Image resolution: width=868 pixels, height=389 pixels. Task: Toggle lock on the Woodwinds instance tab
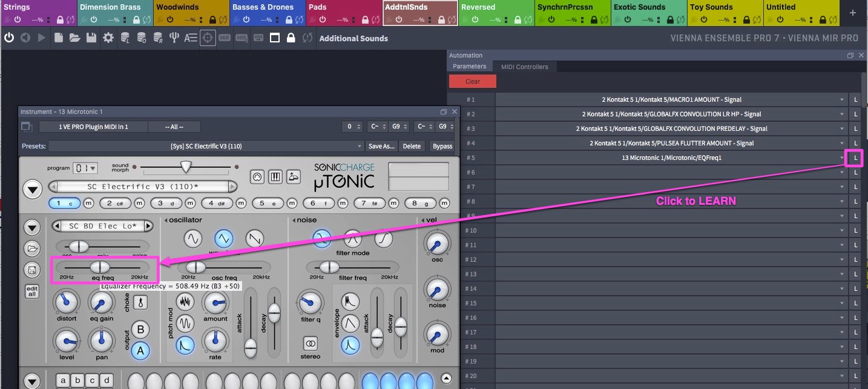point(212,20)
